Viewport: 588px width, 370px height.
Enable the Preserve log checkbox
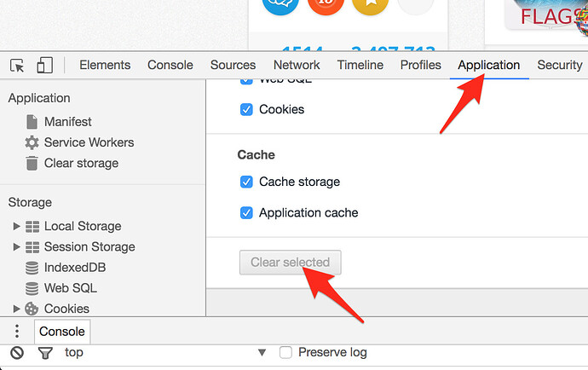pyautogui.click(x=285, y=352)
